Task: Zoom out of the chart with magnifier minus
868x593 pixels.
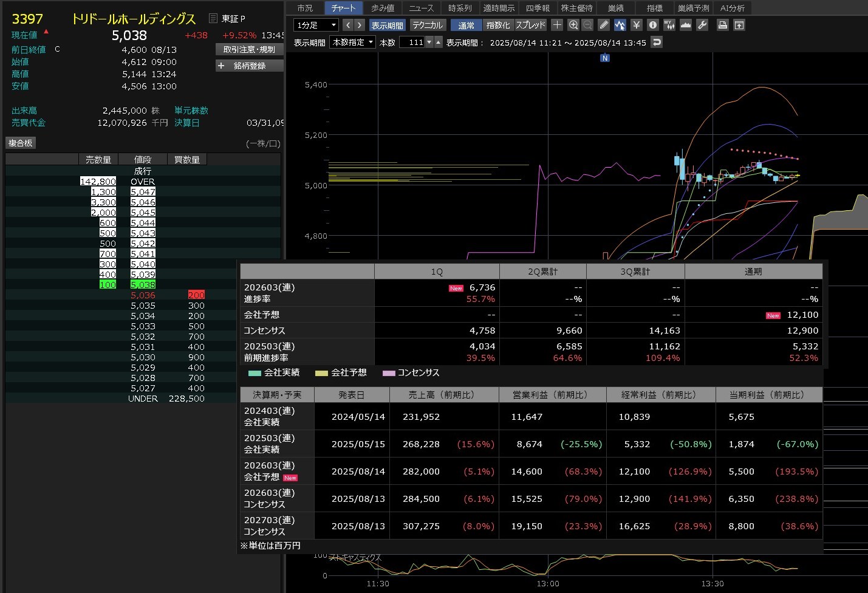Action: point(587,25)
